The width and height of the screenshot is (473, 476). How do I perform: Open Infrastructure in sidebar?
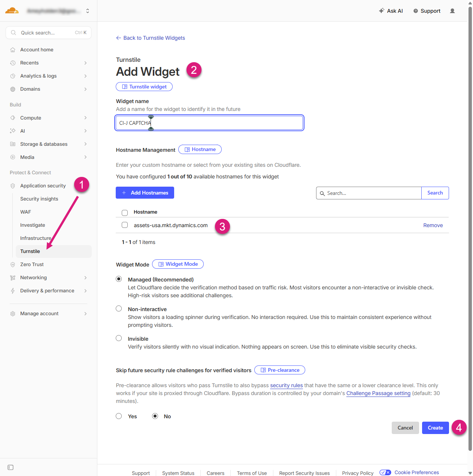[36, 238]
